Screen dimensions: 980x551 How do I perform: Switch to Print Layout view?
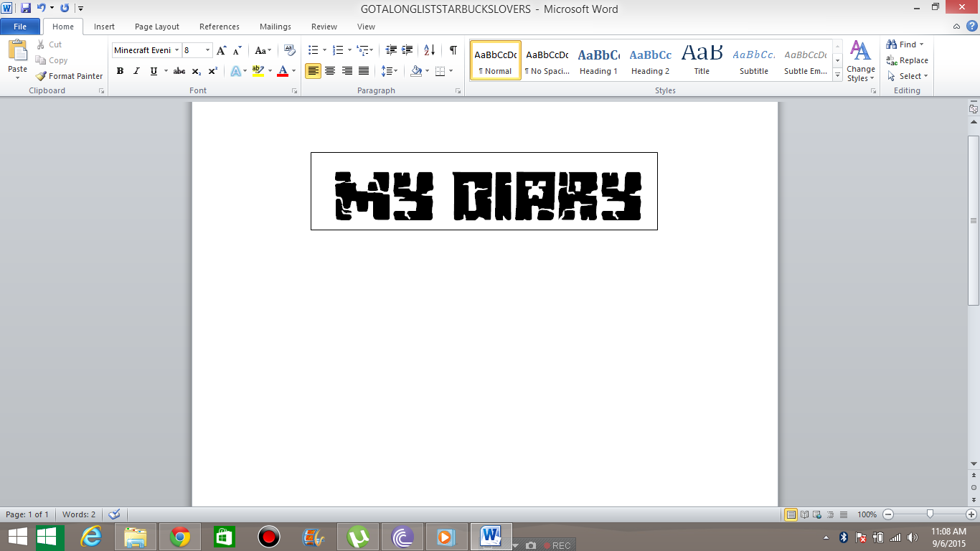[791, 514]
